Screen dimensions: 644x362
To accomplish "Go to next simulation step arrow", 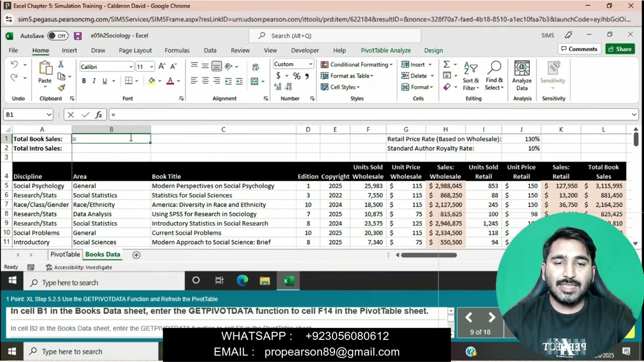I will (492, 317).
